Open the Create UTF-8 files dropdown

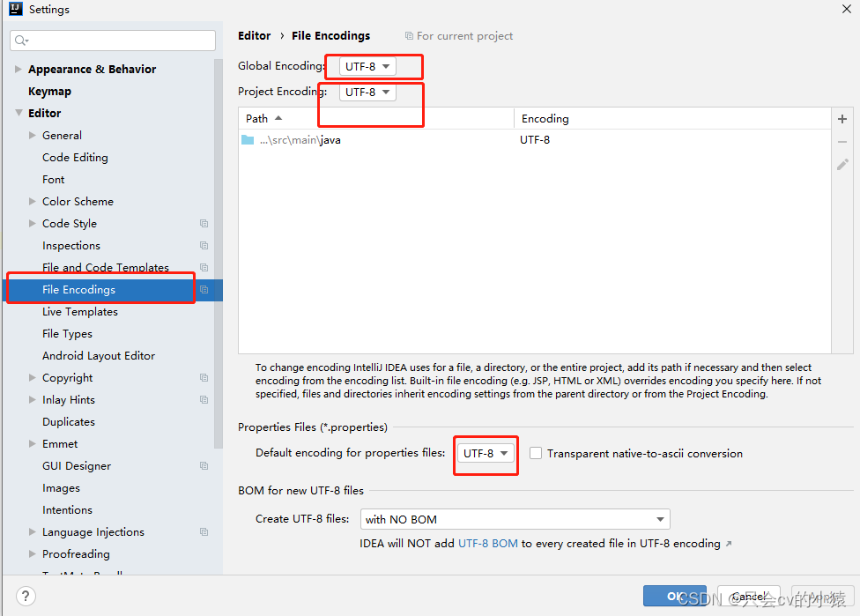(515, 519)
